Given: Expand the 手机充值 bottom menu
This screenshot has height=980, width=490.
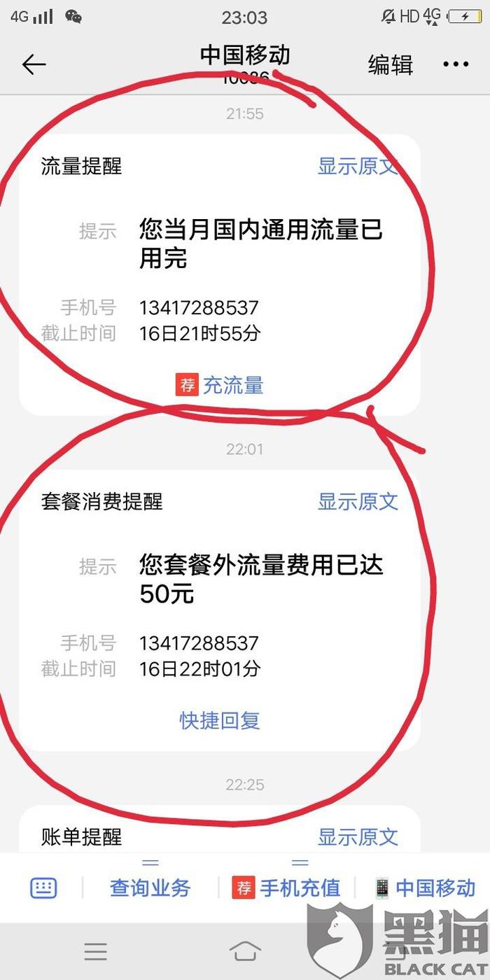Looking at the screenshot, I should point(300,888).
